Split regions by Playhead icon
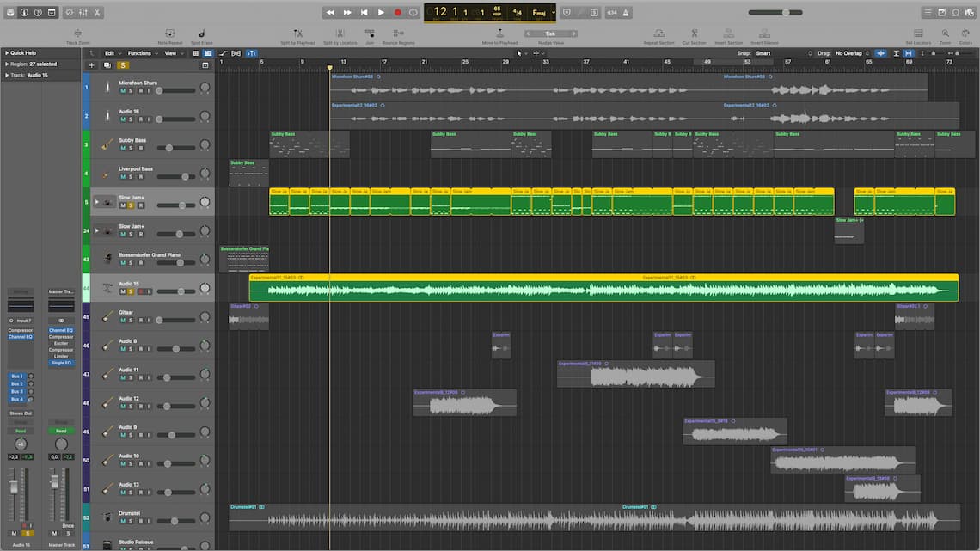 coord(297,34)
